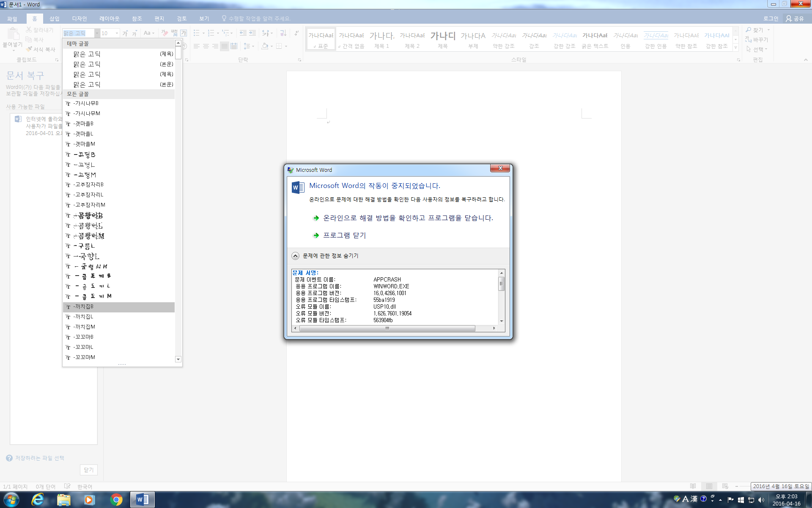
Task: Switch to the Insert (삽입) tab
Action: tap(54, 19)
